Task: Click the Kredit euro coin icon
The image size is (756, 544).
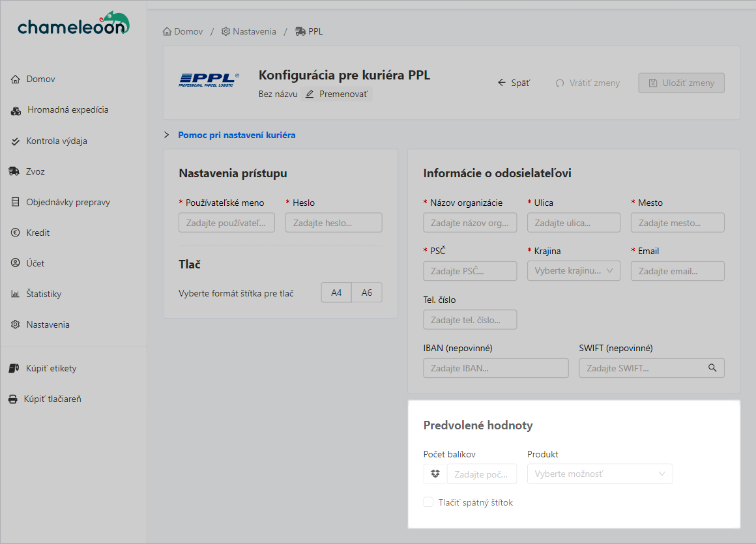Action: [16, 233]
